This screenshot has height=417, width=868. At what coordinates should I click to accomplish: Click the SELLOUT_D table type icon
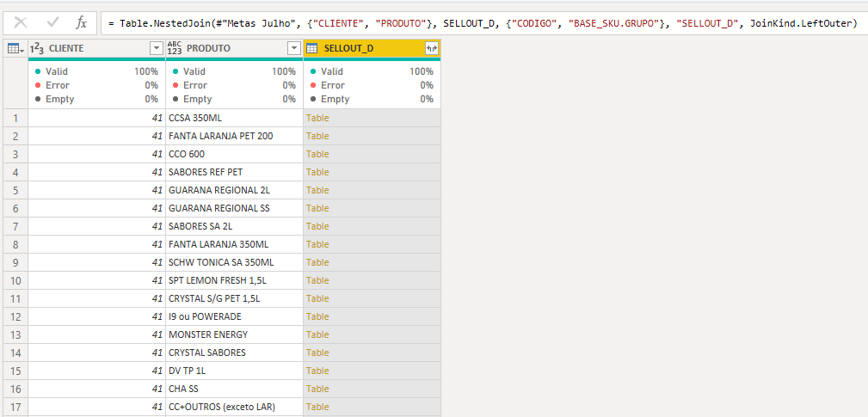(x=311, y=49)
